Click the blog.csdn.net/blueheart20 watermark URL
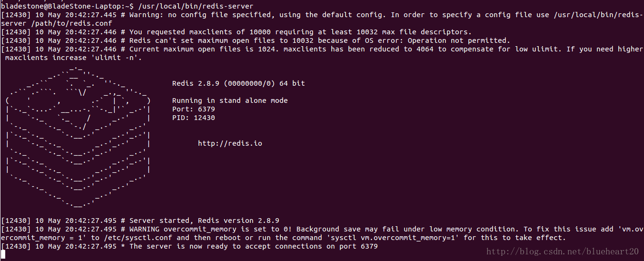The width and height of the screenshot is (644, 261). coord(562,251)
